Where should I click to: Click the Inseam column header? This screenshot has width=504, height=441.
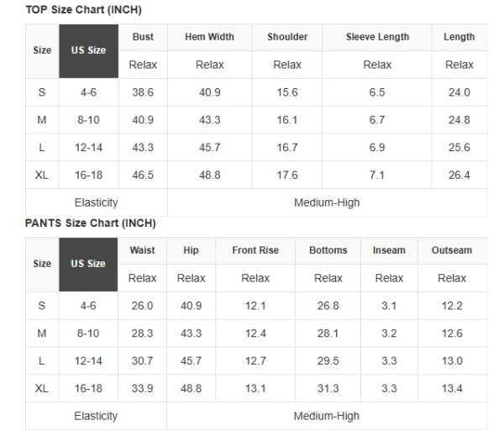pos(389,250)
